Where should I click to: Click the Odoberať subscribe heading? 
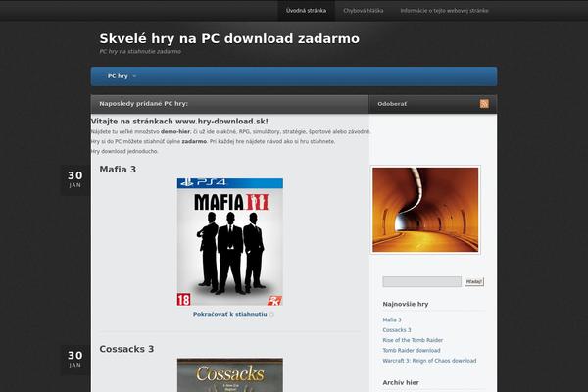click(x=392, y=104)
